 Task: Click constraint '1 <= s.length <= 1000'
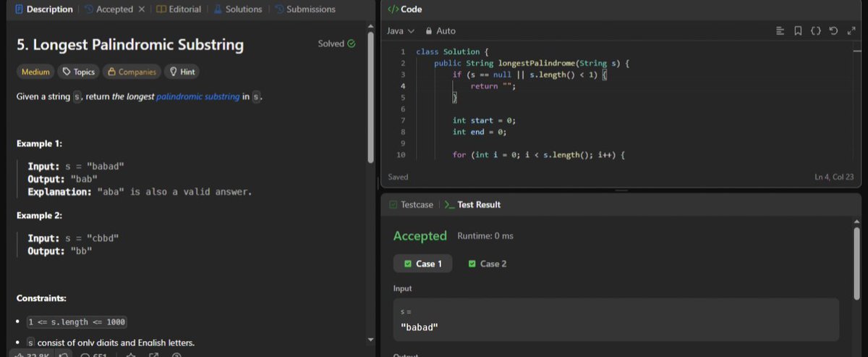pos(77,322)
